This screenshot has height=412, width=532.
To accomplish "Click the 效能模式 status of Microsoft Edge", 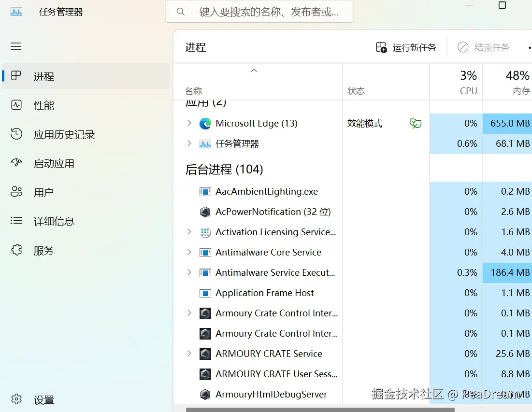I will pos(365,123).
